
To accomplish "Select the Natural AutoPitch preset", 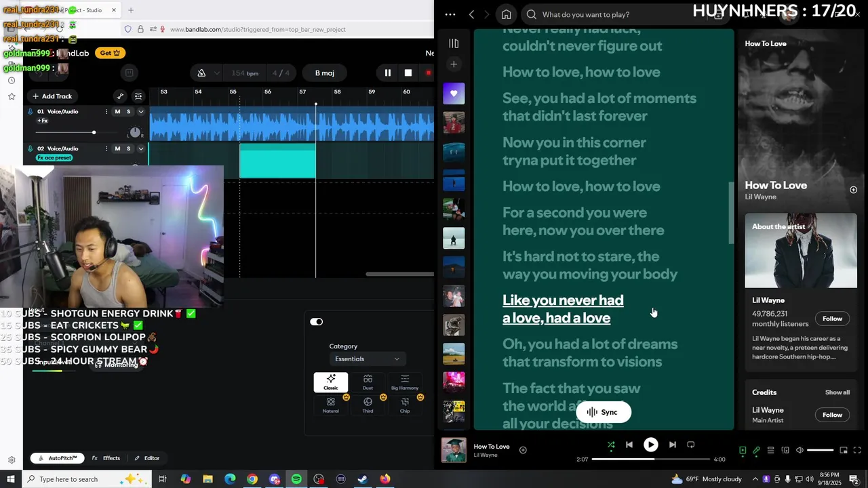I will click(x=331, y=405).
